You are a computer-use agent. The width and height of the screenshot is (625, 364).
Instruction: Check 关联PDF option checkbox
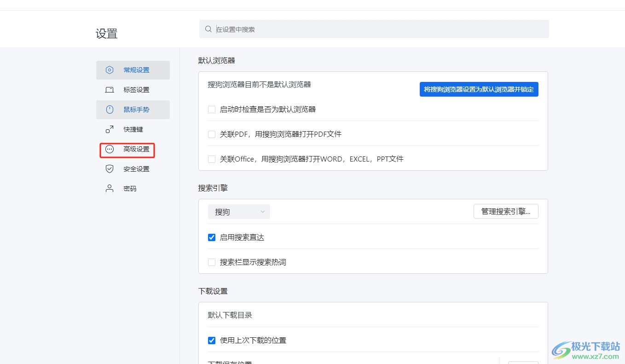(212, 134)
